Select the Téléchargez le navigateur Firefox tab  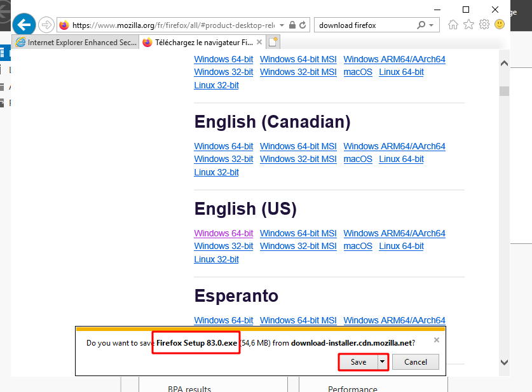point(203,42)
